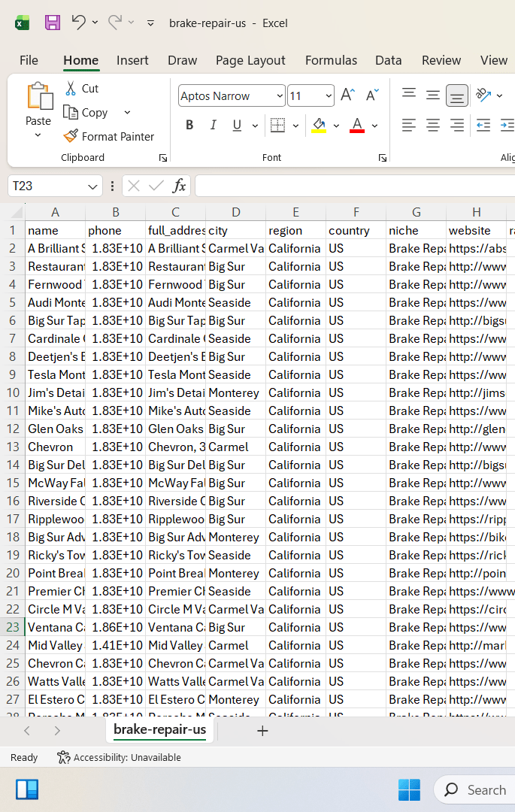
Task: Open the Page Layout tab
Action: (250, 60)
